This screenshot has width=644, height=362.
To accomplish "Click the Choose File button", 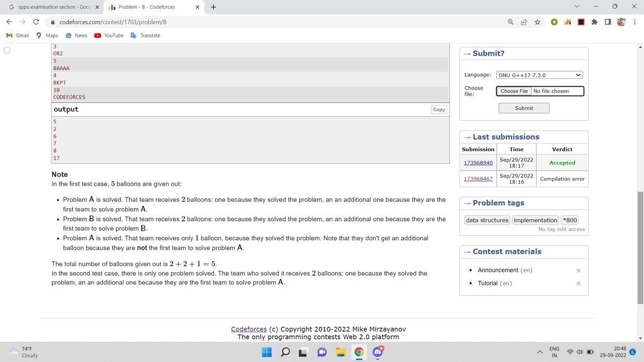I will tap(514, 91).
